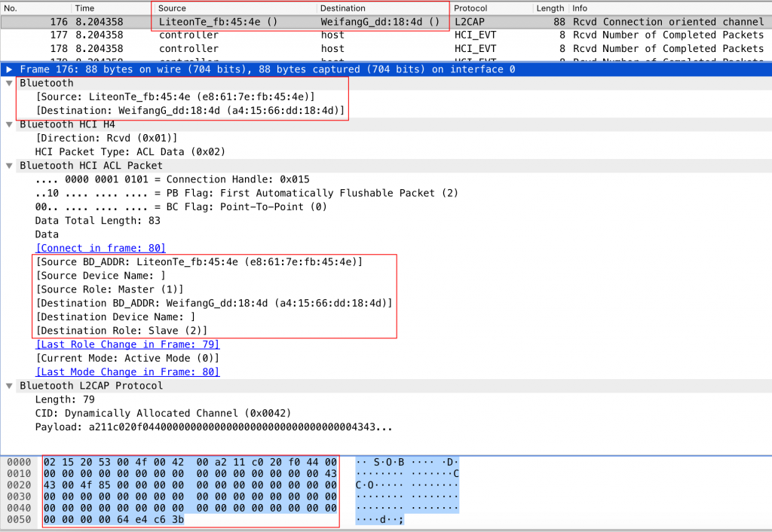Select the Source Role: Master field
Image resolution: width=772 pixels, height=532 pixels.
pos(109,289)
